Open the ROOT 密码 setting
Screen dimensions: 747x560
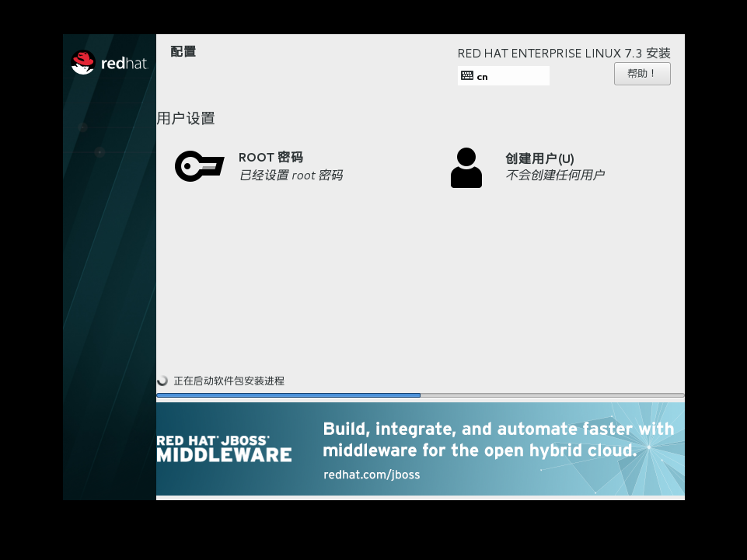click(259, 166)
